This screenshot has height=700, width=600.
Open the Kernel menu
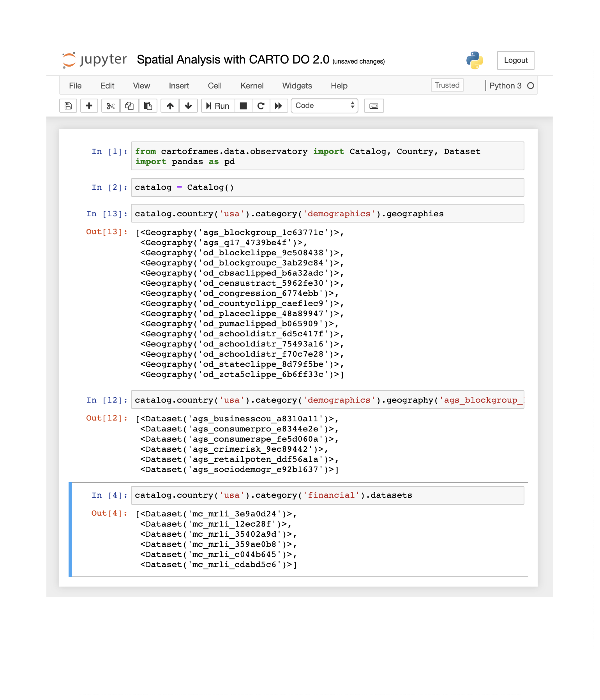click(x=252, y=86)
